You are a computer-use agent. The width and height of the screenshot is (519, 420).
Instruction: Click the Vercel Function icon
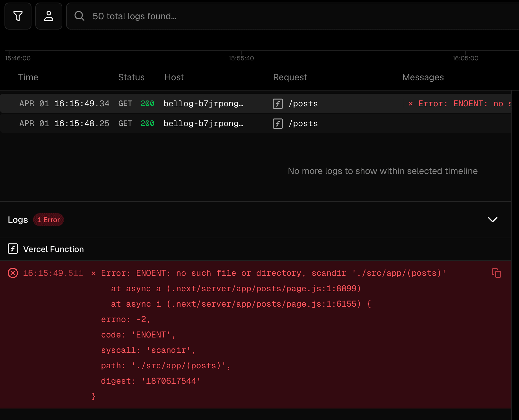tap(13, 249)
